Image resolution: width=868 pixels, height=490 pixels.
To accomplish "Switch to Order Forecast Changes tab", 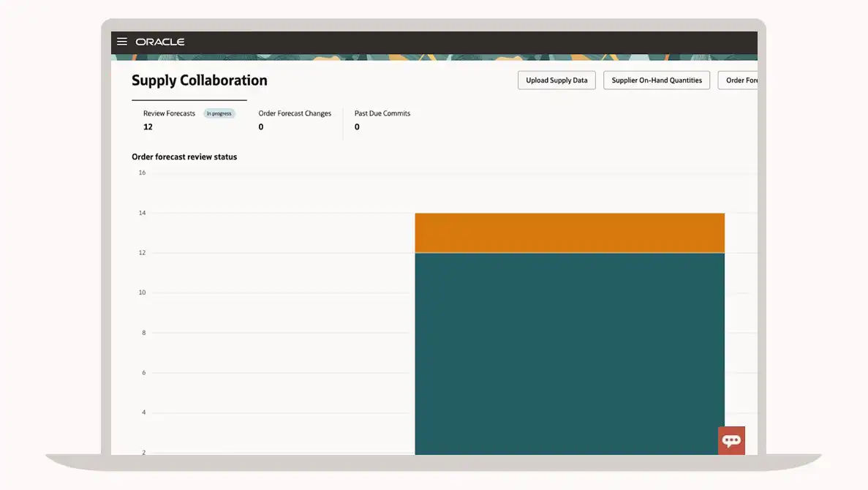I will (295, 113).
